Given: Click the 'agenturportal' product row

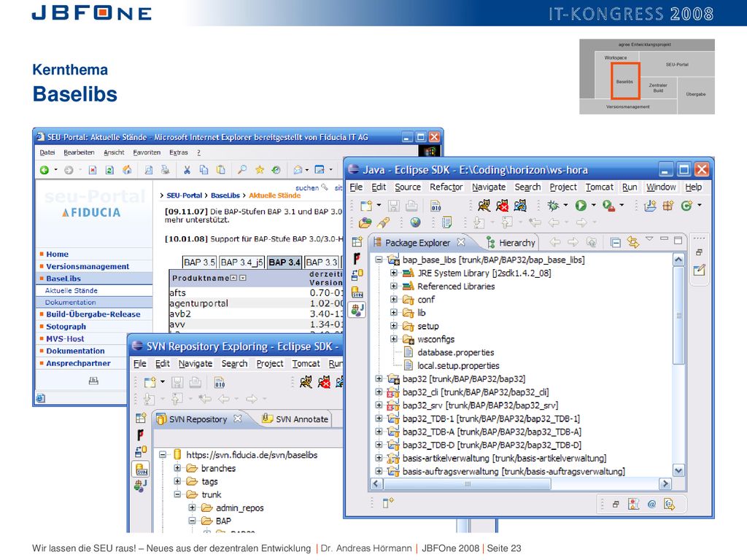Looking at the screenshot, I should pyautogui.click(x=256, y=303).
